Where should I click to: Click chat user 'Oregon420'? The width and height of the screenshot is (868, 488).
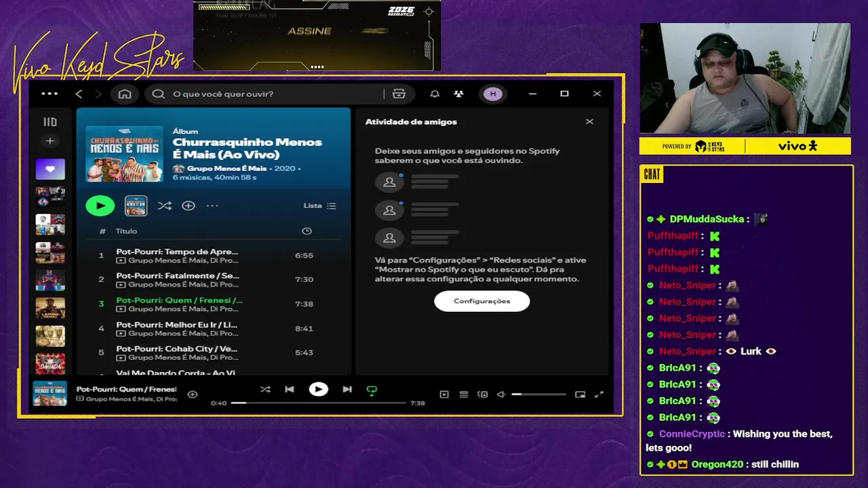click(x=717, y=464)
